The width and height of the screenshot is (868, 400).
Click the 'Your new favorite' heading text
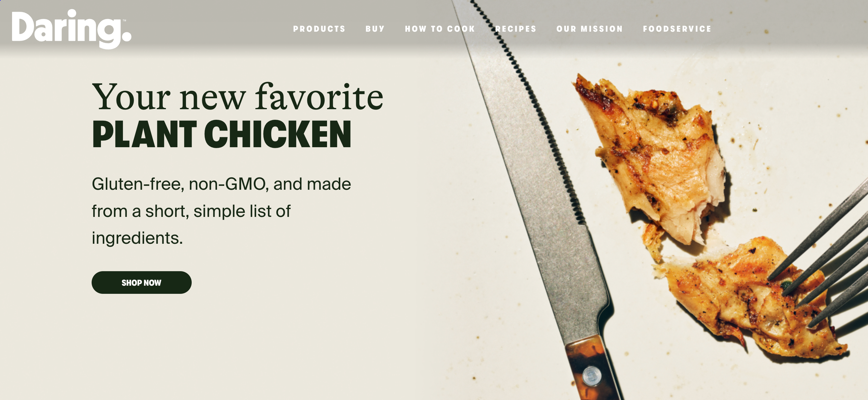click(x=237, y=97)
